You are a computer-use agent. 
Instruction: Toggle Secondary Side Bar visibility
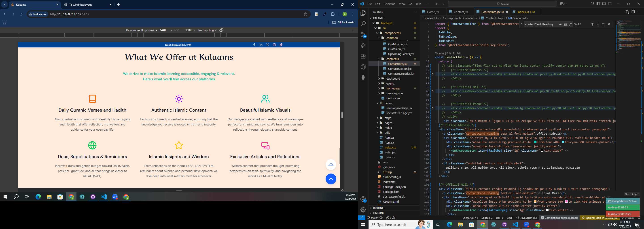pyautogui.click(x=610, y=4)
